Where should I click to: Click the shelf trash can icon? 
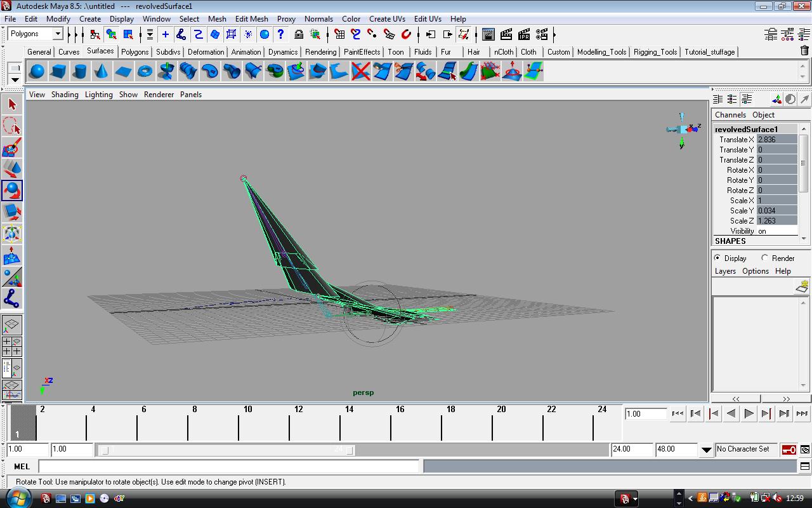coord(804,51)
